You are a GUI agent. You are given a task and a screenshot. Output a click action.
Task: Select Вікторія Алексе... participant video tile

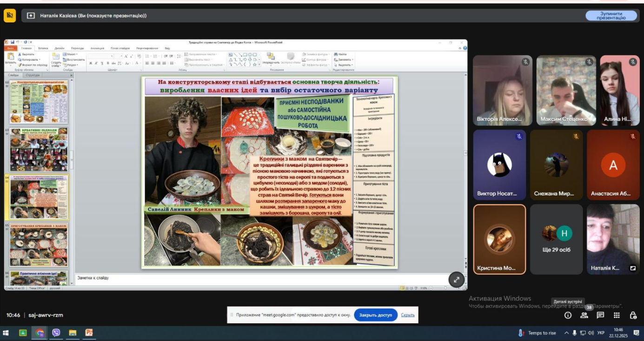click(x=502, y=90)
